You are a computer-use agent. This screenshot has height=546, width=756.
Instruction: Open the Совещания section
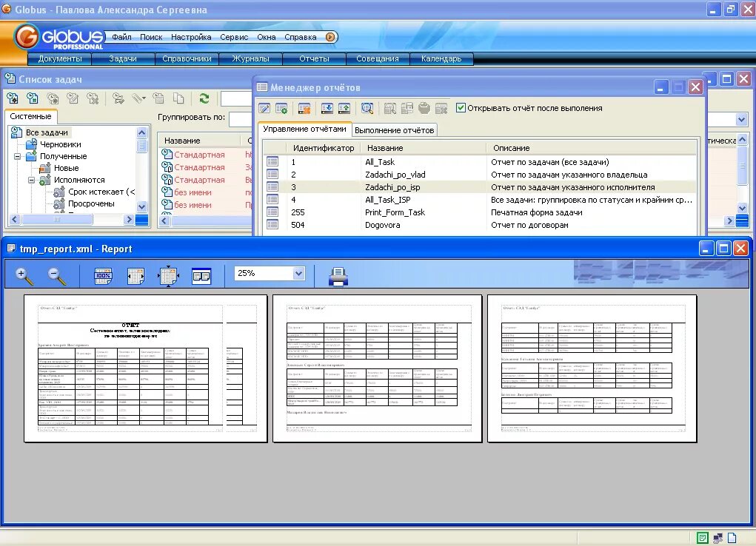pyautogui.click(x=378, y=58)
